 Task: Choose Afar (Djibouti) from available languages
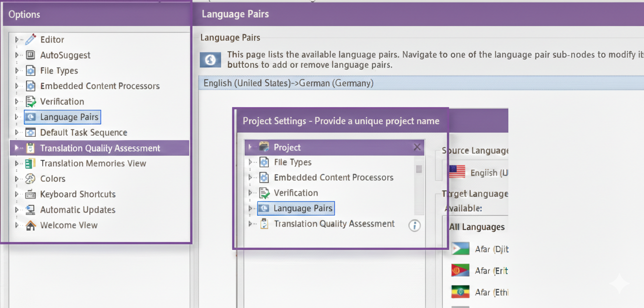click(491, 249)
